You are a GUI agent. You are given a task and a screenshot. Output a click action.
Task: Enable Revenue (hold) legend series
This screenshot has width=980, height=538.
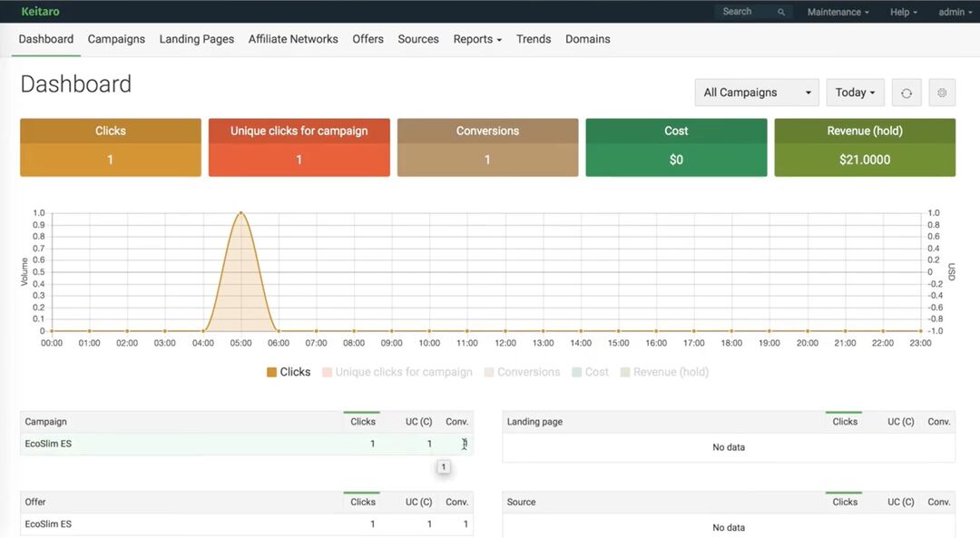tap(664, 372)
